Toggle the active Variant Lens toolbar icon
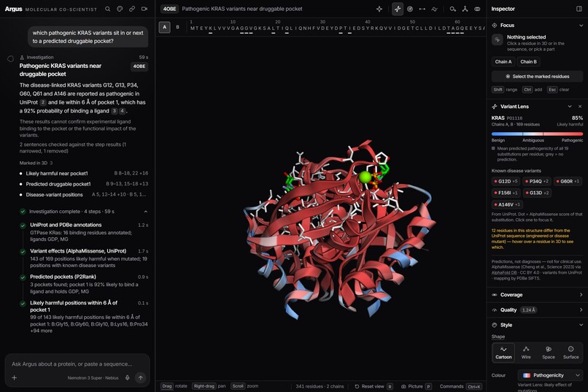The height and width of the screenshot is (392, 588). (x=398, y=9)
